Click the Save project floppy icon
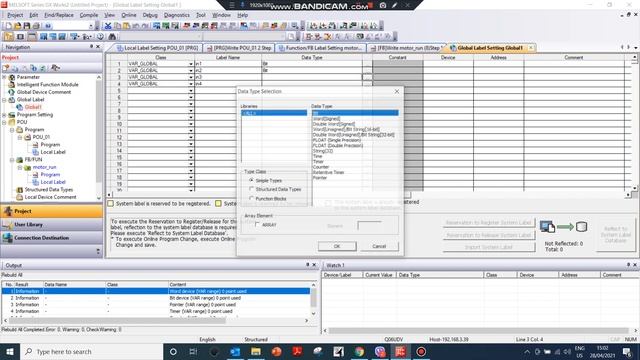Image resolution: width=640 pixels, height=360 pixels. [27, 26]
